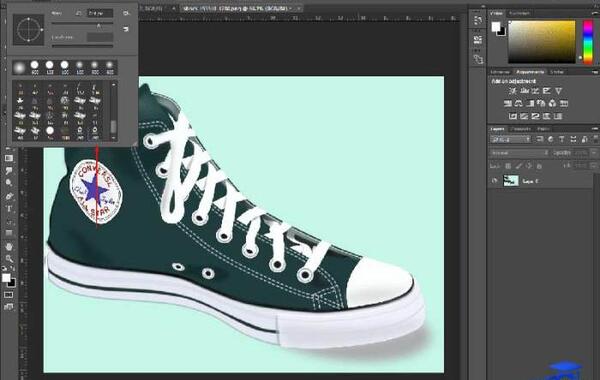Add a Hue/Saturation adjustment layer
The height and width of the screenshot is (380, 600).
click(508, 103)
